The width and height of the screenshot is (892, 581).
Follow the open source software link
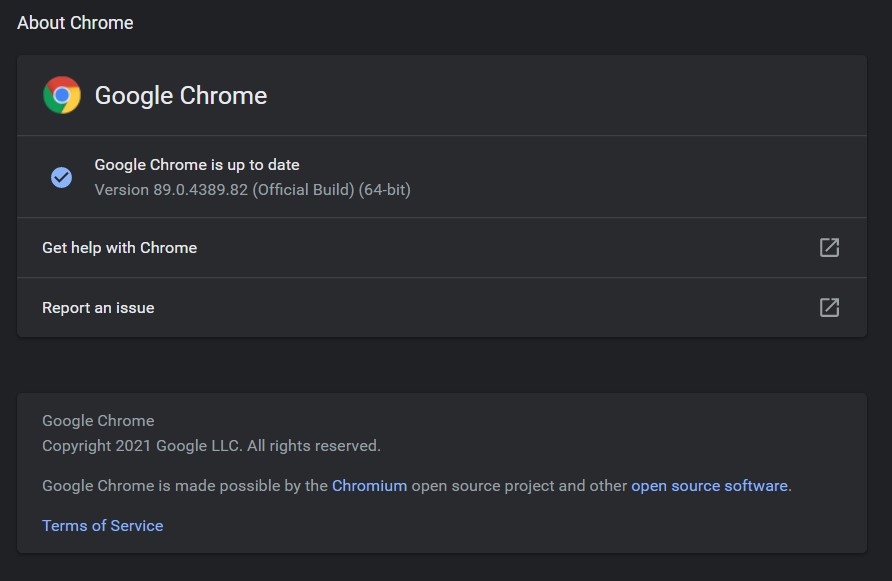click(x=709, y=485)
